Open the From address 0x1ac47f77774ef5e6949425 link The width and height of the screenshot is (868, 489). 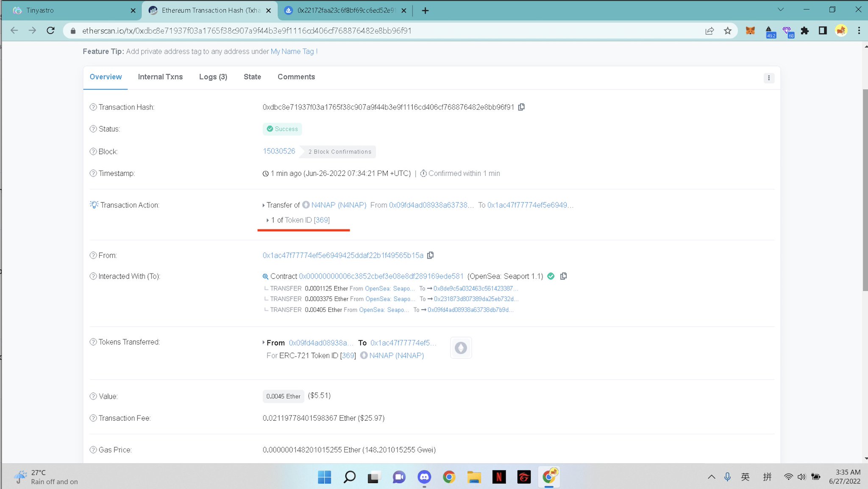(343, 255)
